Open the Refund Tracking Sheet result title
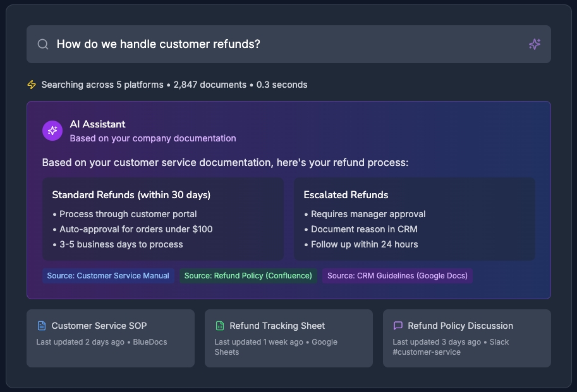Screen dimensions: 577x392 click(277, 326)
